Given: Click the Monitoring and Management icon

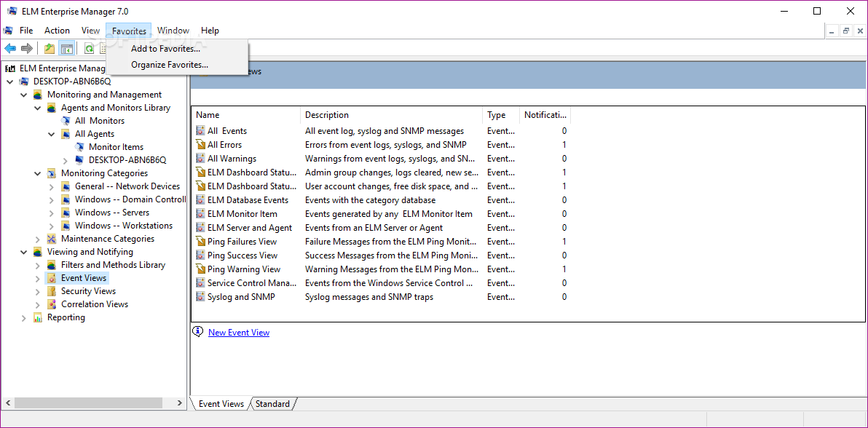Looking at the screenshot, I should 38,95.
